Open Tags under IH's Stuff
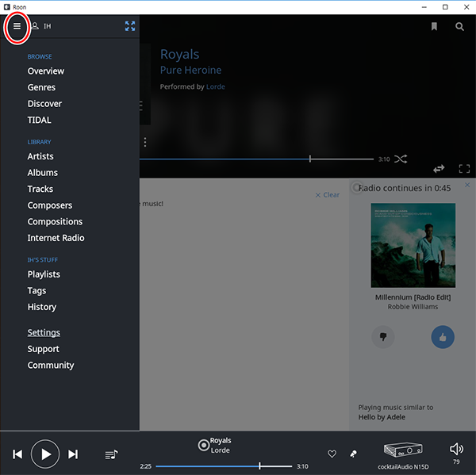Screen dimensions: 476x475 point(36,291)
